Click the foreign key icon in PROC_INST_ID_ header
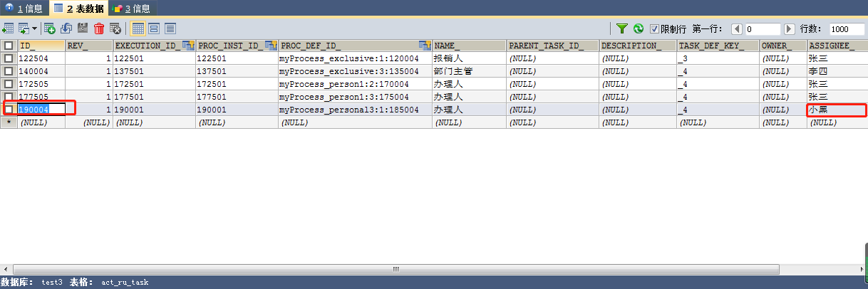The height and width of the screenshot is (289, 868). [271, 46]
